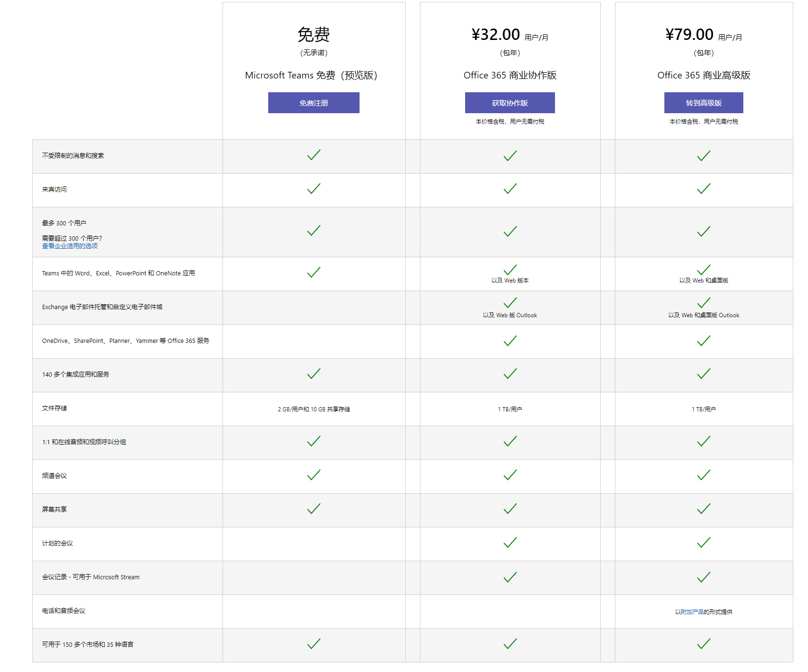Screen dimensions: 808x672
Task: Click ¥32 plan checkmark for 会议记录 row
Action: pyautogui.click(x=510, y=577)
